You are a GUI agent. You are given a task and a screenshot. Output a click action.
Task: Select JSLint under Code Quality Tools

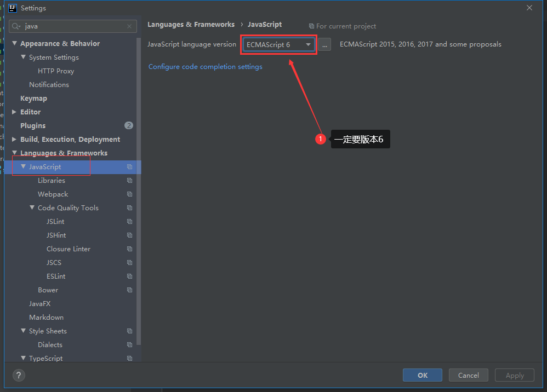pos(55,222)
